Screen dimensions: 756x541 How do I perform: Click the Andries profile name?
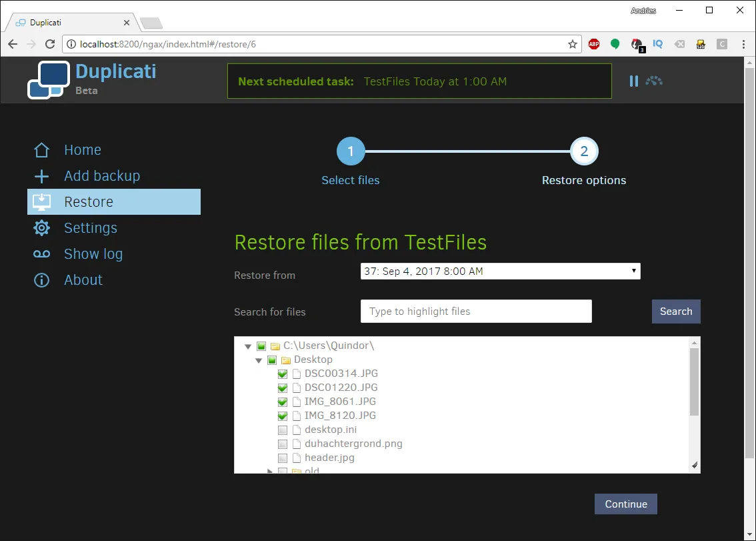643,11
